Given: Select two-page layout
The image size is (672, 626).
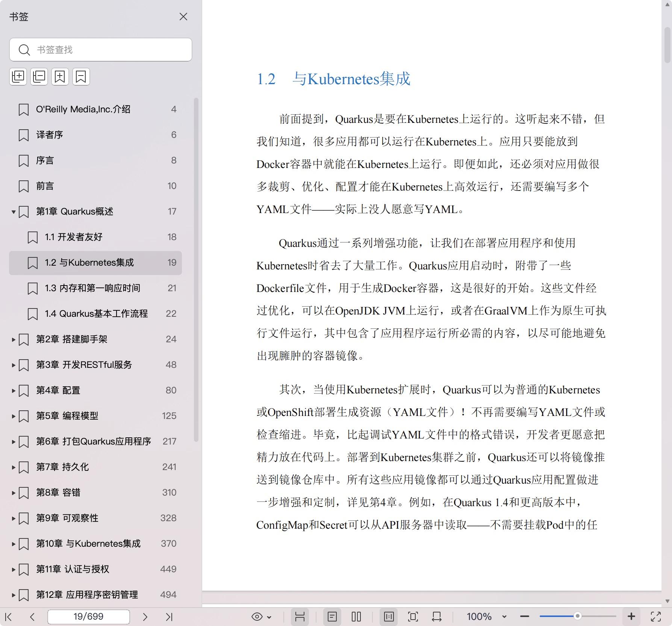Looking at the screenshot, I should point(356,617).
